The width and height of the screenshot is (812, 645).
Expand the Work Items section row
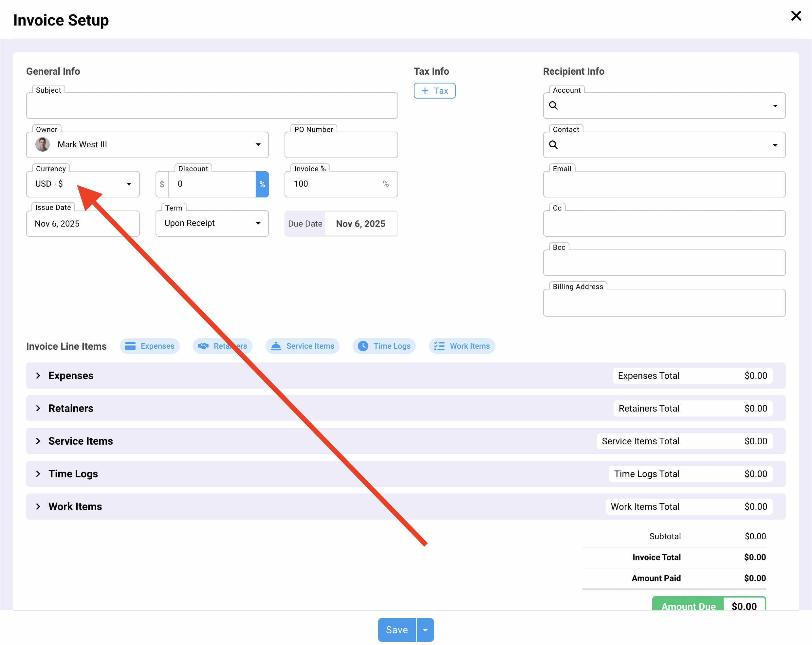(38, 507)
